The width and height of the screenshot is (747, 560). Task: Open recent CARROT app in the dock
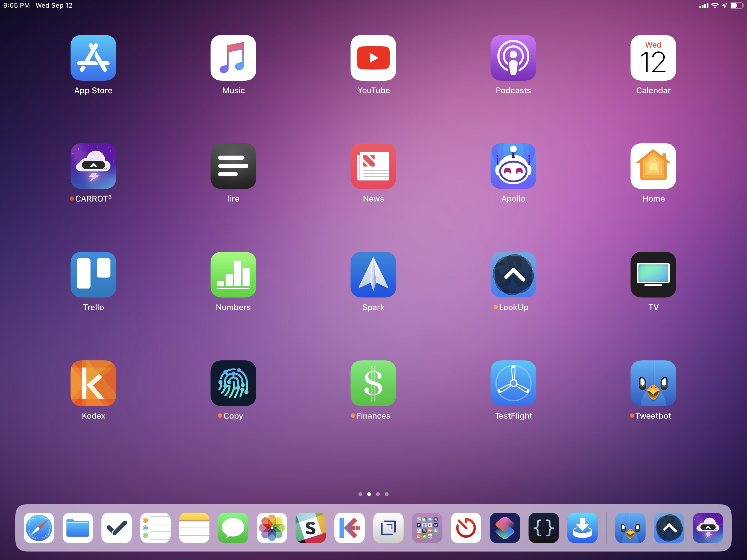pos(708,528)
